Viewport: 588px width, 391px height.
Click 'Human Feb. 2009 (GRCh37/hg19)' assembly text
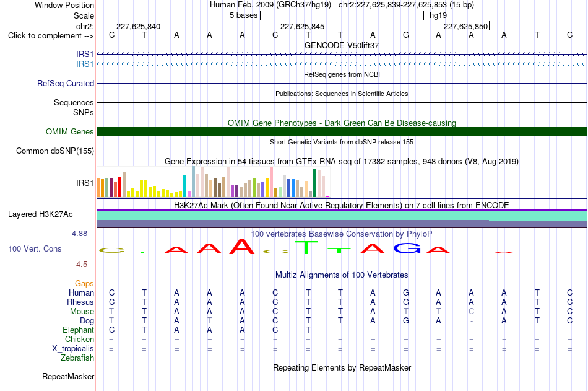pyautogui.click(x=270, y=5)
